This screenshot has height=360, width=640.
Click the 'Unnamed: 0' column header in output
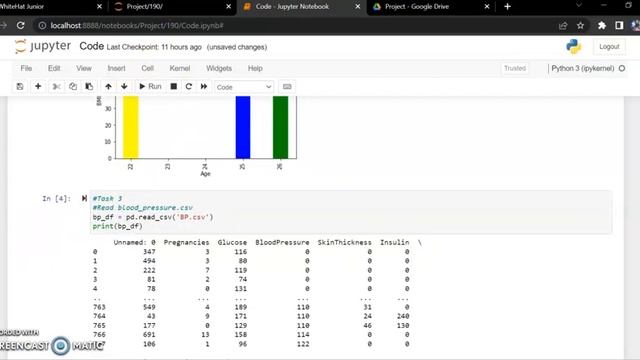tap(134, 242)
